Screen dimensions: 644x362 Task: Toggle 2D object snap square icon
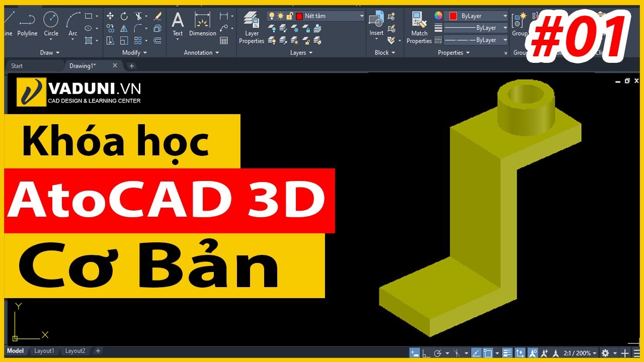[488, 353]
